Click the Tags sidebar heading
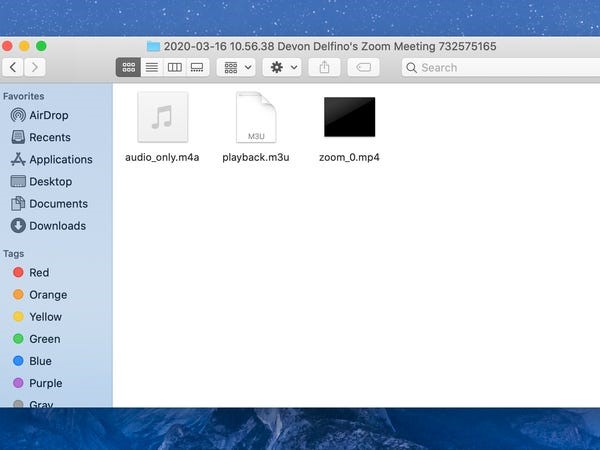The width and height of the screenshot is (600, 450). [14, 254]
